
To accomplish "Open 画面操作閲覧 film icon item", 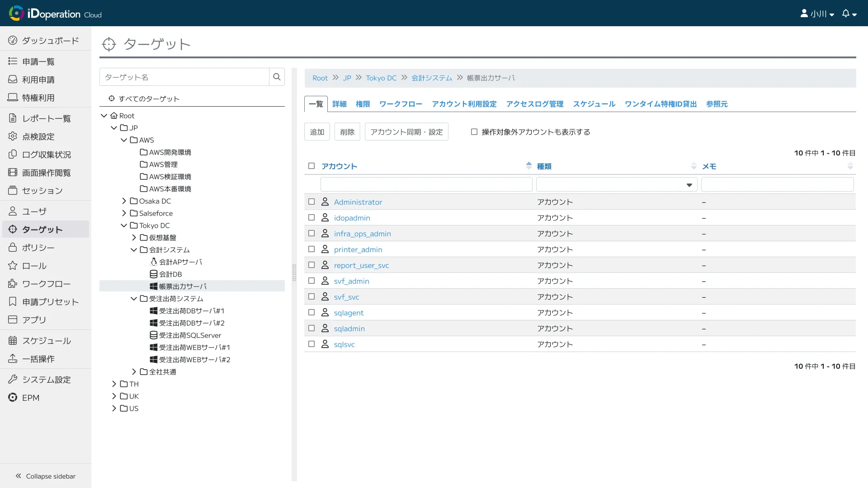I will [13, 173].
